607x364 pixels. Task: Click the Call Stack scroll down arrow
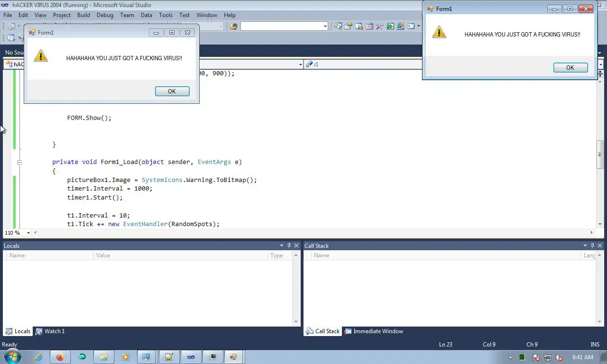click(x=600, y=321)
